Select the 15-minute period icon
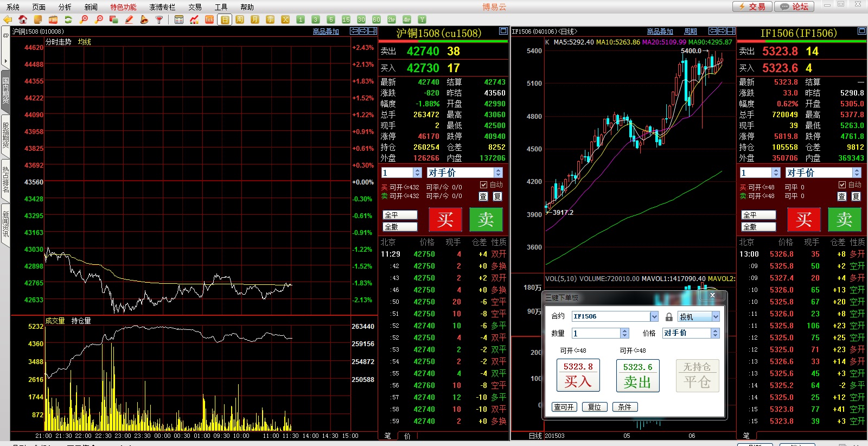 click(x=346, y=20)
